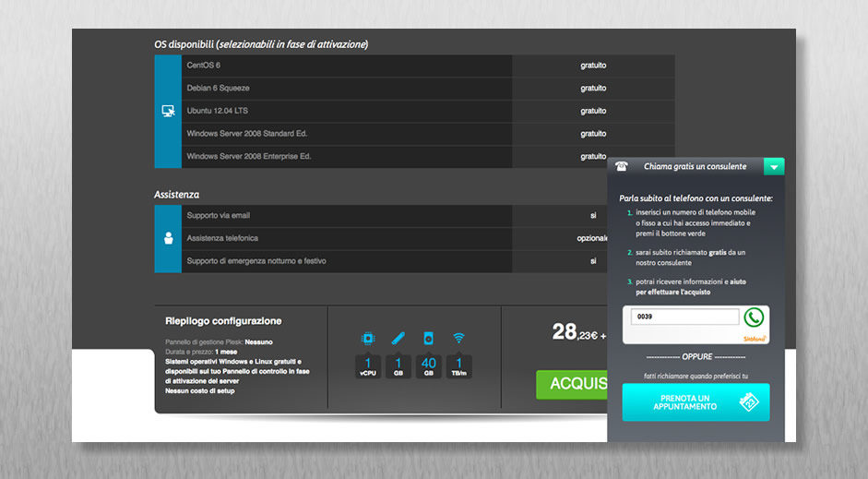Select the CentOS 6 row

coord(347,66)
